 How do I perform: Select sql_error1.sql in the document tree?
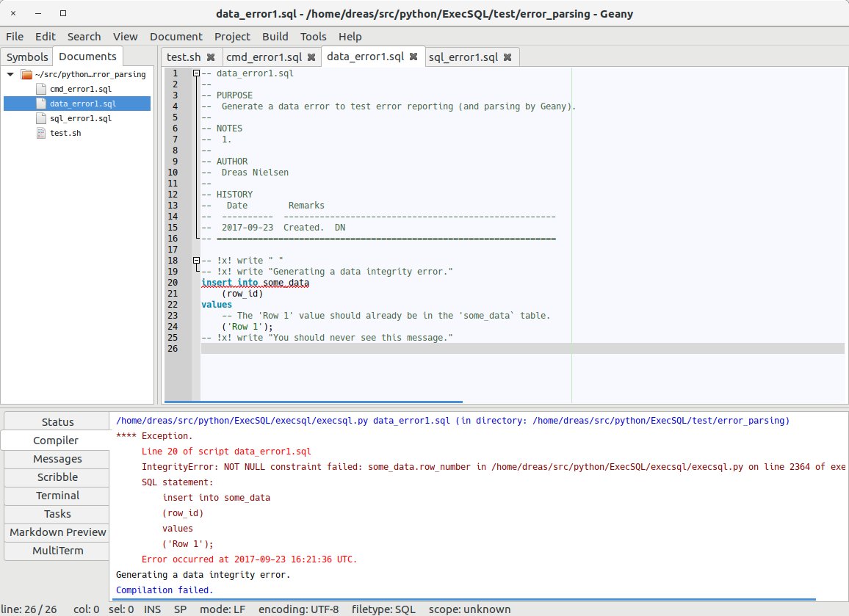81,118
